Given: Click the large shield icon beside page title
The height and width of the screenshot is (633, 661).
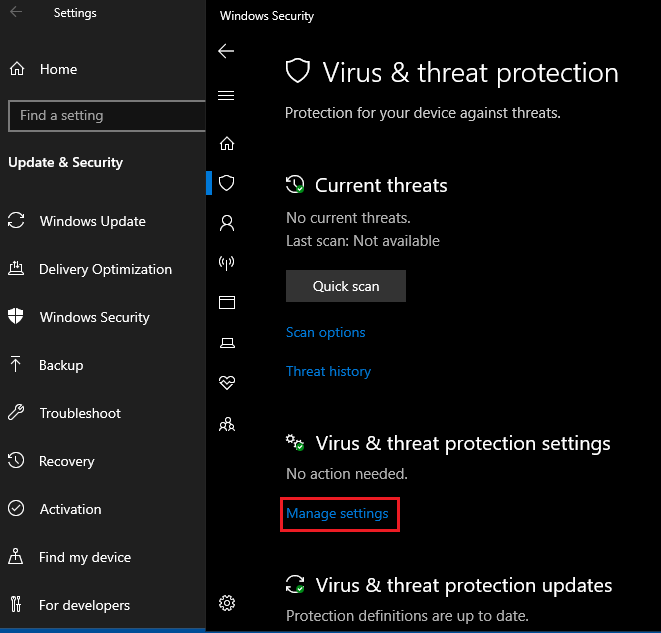Looking at the screenshot, I should pos(298,71).
